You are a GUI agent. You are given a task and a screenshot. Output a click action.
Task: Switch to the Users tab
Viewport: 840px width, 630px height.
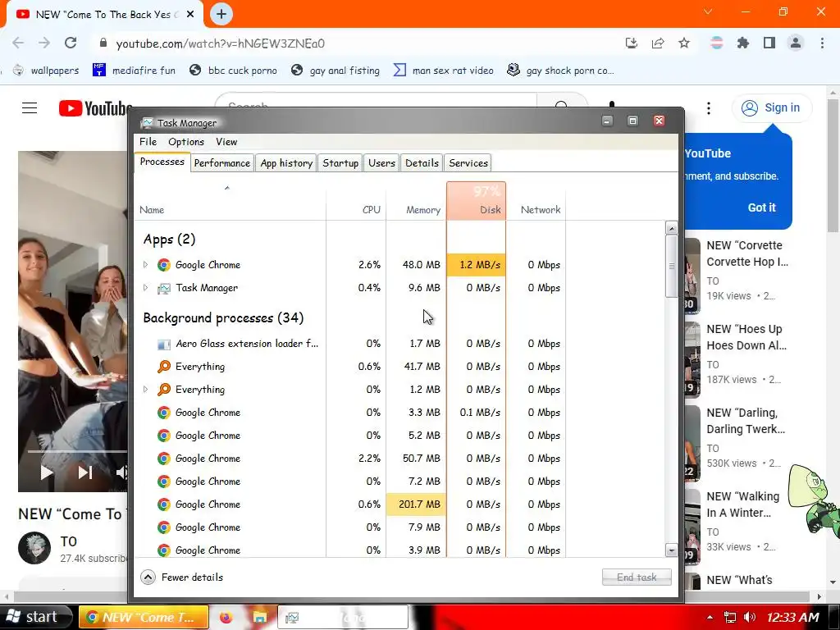click(381, 163)
